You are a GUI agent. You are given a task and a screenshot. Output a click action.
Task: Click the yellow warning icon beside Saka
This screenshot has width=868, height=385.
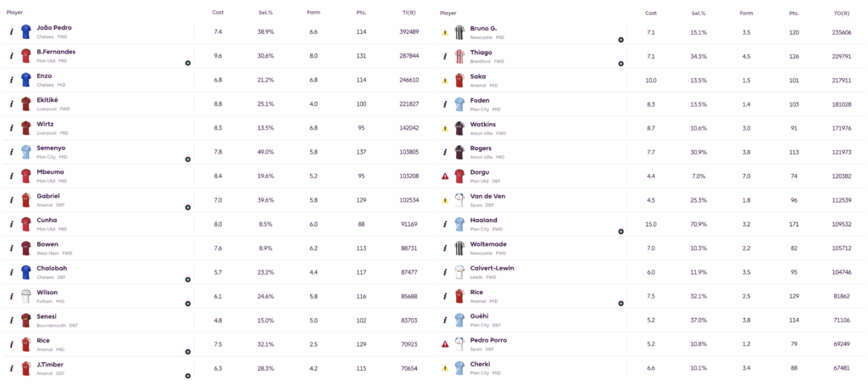445,81
